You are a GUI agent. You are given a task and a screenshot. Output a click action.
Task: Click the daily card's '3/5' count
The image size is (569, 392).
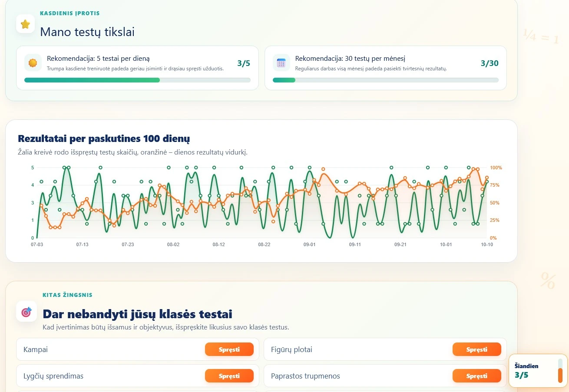244,63
